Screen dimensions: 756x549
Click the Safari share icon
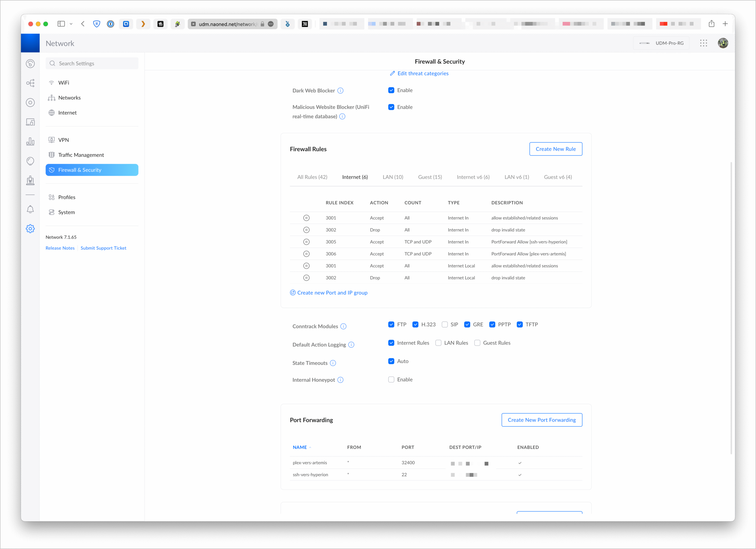(x=711, y=24)
